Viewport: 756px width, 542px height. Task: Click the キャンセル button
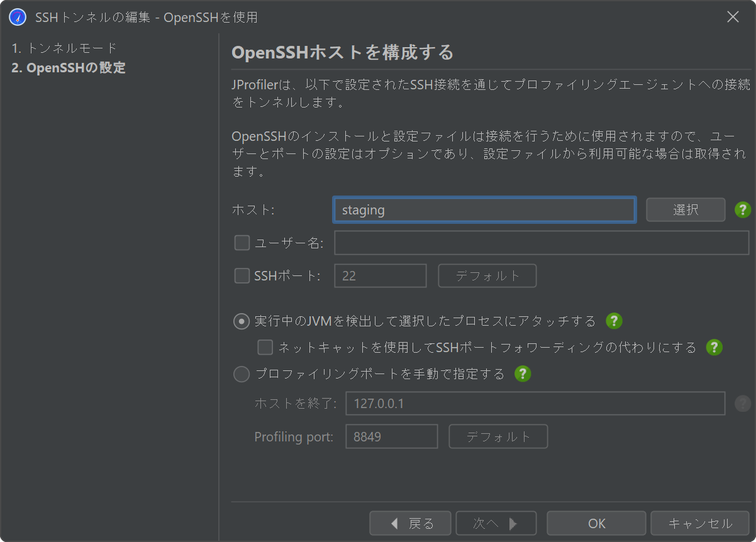click(700, 523)
